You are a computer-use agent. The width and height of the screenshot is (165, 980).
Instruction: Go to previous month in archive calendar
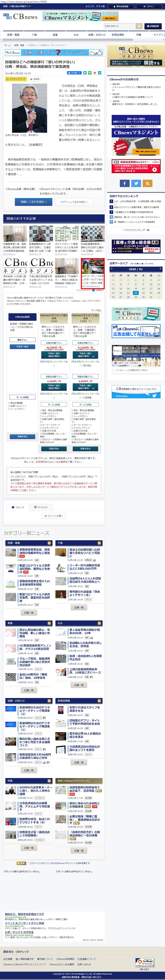click(112, 269)
